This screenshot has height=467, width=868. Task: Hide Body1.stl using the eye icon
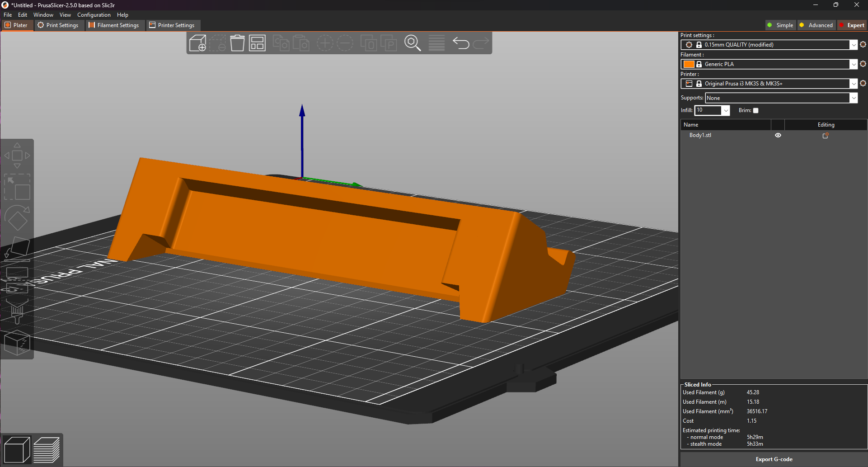pos(778,135)
